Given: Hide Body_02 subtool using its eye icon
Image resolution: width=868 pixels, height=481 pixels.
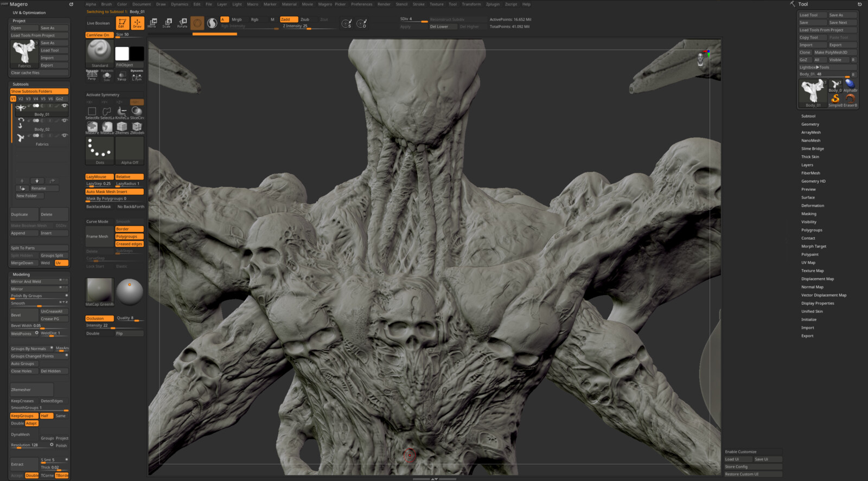Looking at the screenshot, I should pos(65,120).
